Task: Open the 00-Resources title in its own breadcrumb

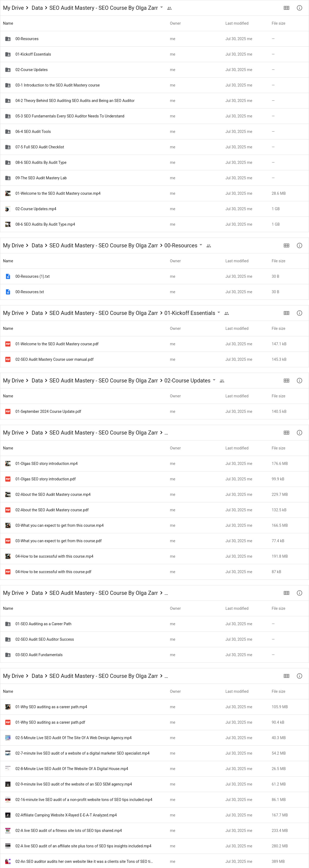Action: 181,245
